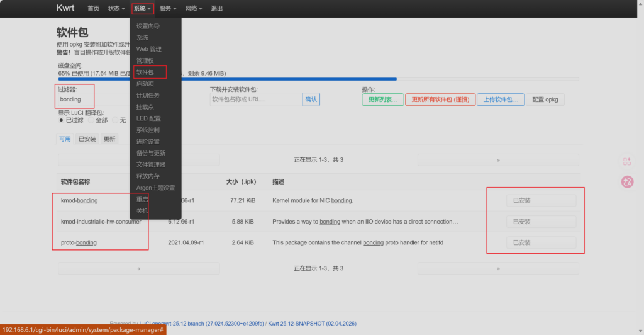Switch to the 更新 tab
Screen dimensions: 644x335
click(109, 139)
